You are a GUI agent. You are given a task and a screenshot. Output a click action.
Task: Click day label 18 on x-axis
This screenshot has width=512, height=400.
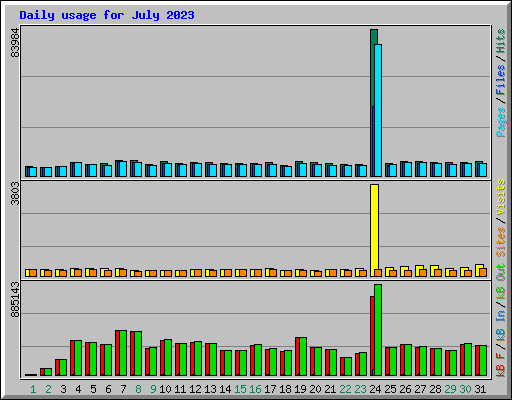[x=285, y=389]
